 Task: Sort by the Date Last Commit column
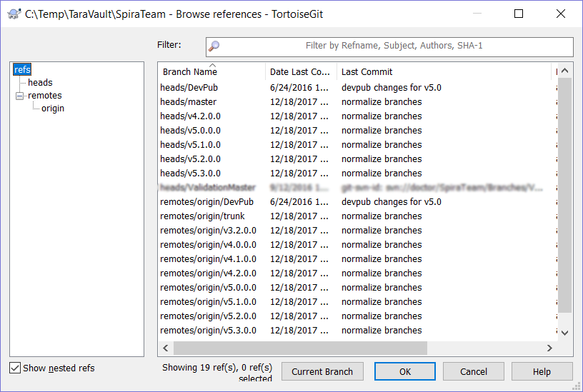300,72
